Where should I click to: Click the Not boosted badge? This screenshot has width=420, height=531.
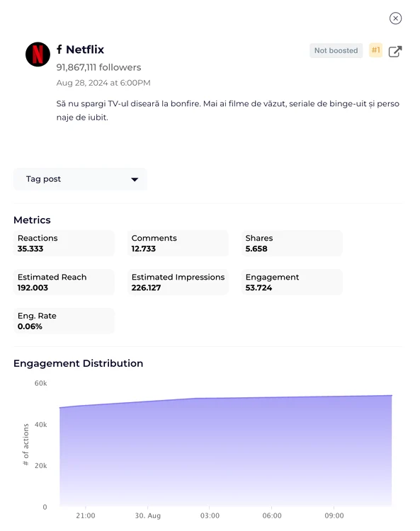click(x=336, y=50)
